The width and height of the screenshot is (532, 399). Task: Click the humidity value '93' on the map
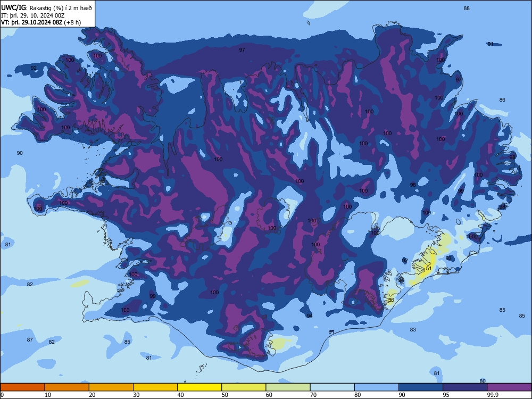[x=449, y=258]
